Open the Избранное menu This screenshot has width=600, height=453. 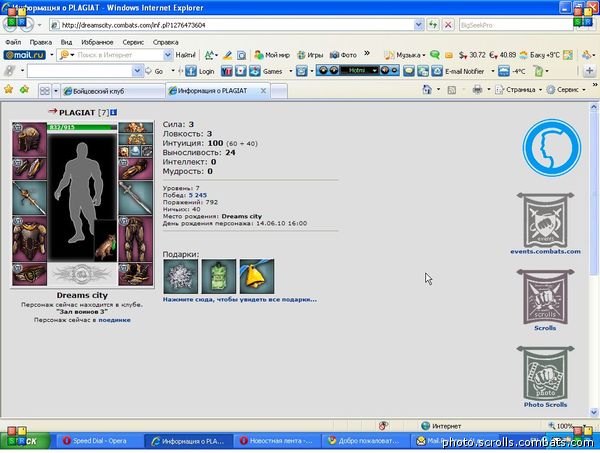coord(97,42)
